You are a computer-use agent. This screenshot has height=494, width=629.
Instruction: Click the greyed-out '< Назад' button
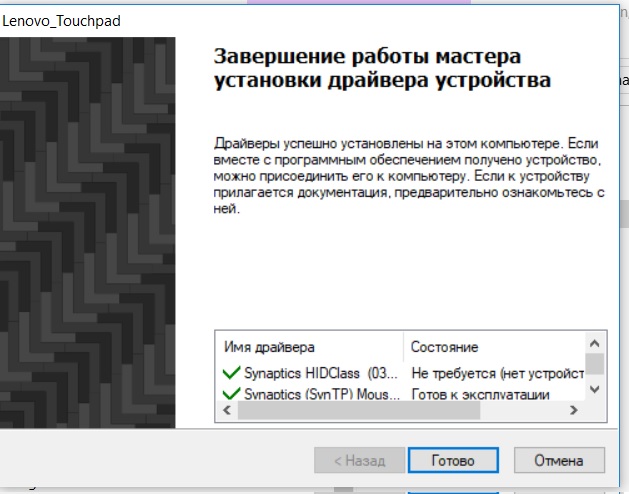point(357,461)
